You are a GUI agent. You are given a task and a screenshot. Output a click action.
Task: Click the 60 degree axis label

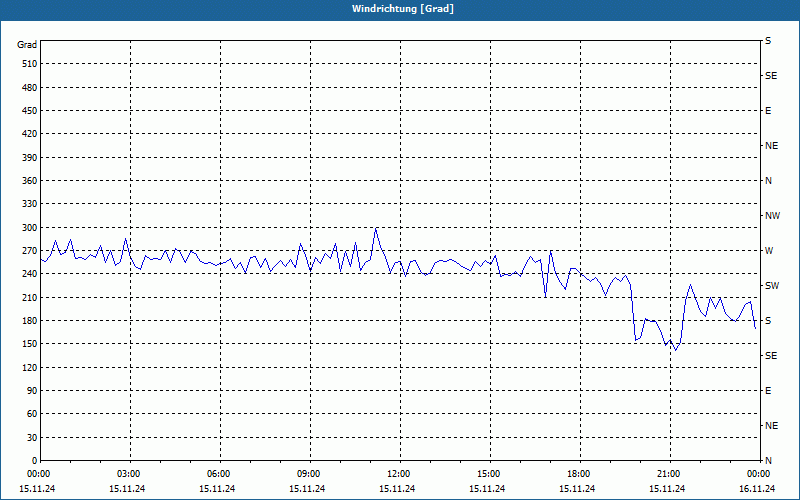click(32, 413)
